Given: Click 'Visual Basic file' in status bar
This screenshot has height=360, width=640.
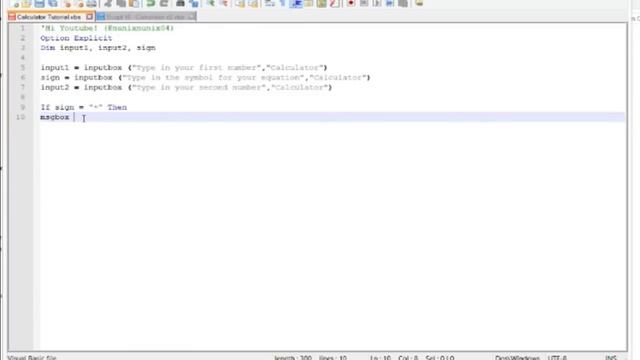Looking at the screenshot, I should coord(32,358).
